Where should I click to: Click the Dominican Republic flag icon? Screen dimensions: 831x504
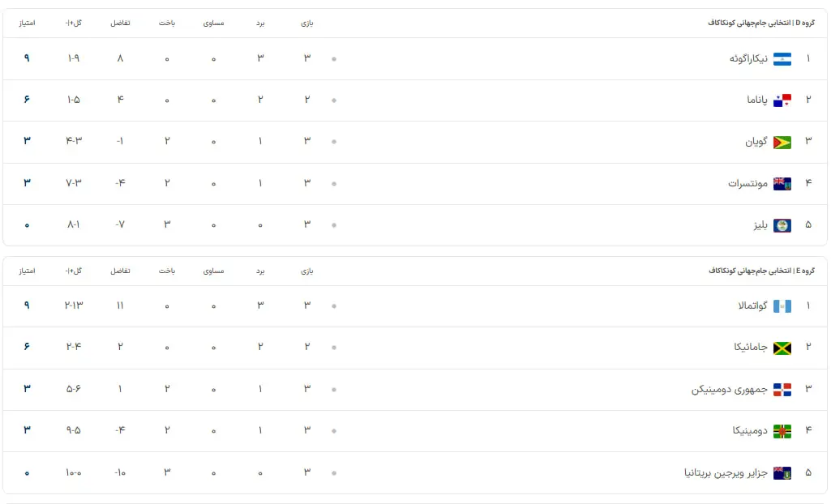(x=782, y=390)
